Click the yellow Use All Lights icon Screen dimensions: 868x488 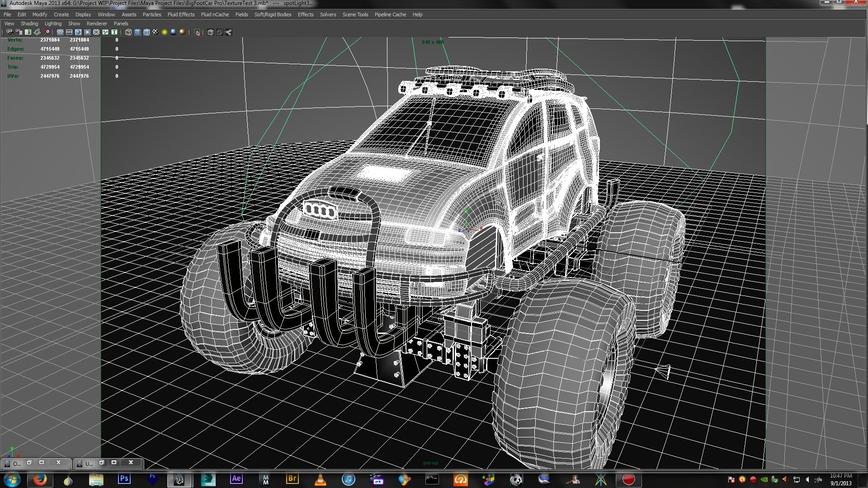pos(165,32)
